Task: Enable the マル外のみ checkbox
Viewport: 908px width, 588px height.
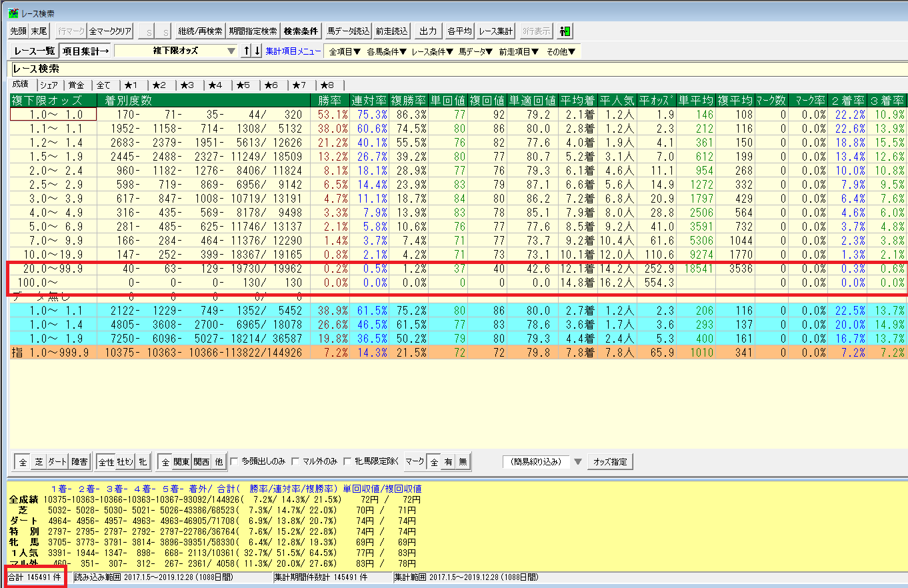Action: point(296,461)
